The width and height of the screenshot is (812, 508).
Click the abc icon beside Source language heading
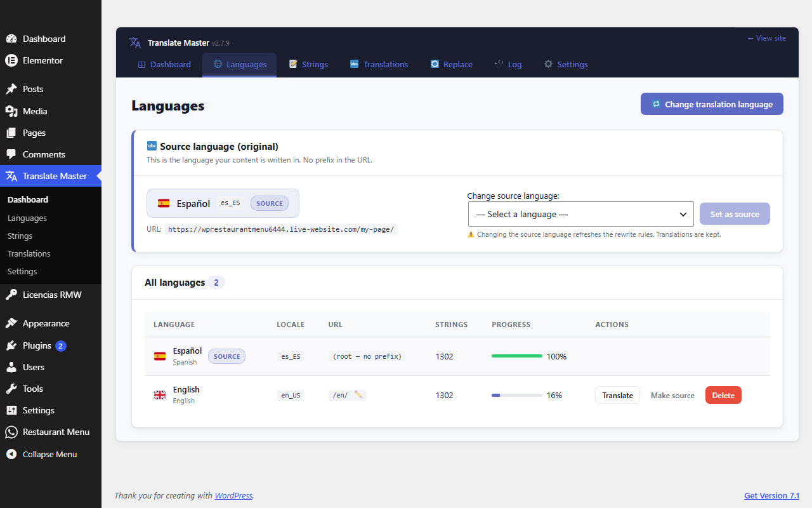tap(152, 146)
